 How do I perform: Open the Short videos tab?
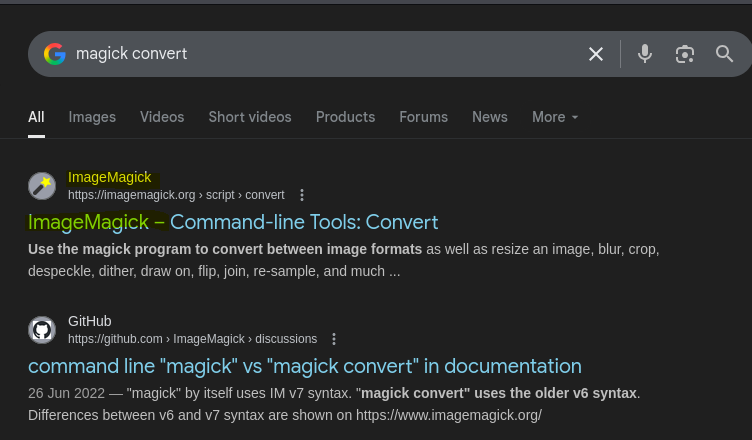(250, 117)
